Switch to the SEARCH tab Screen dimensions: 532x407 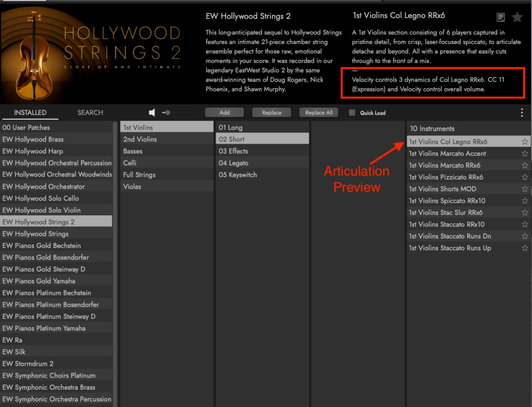(x=90, y=112)
